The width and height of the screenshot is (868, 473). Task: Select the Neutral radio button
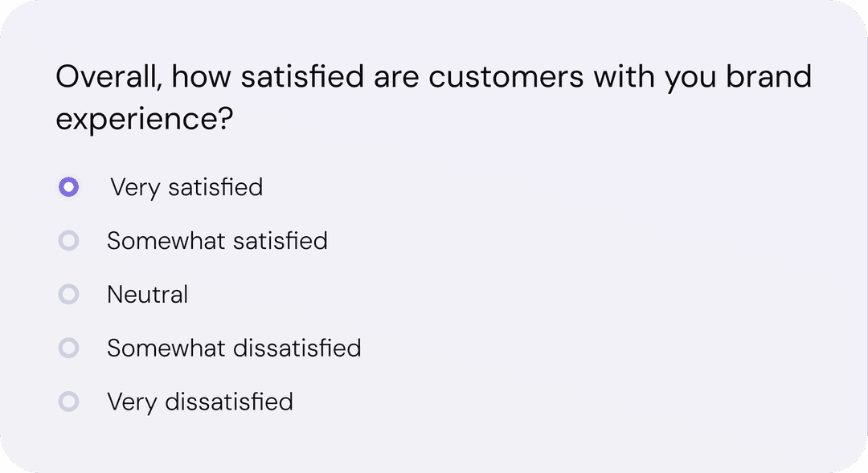69,294
